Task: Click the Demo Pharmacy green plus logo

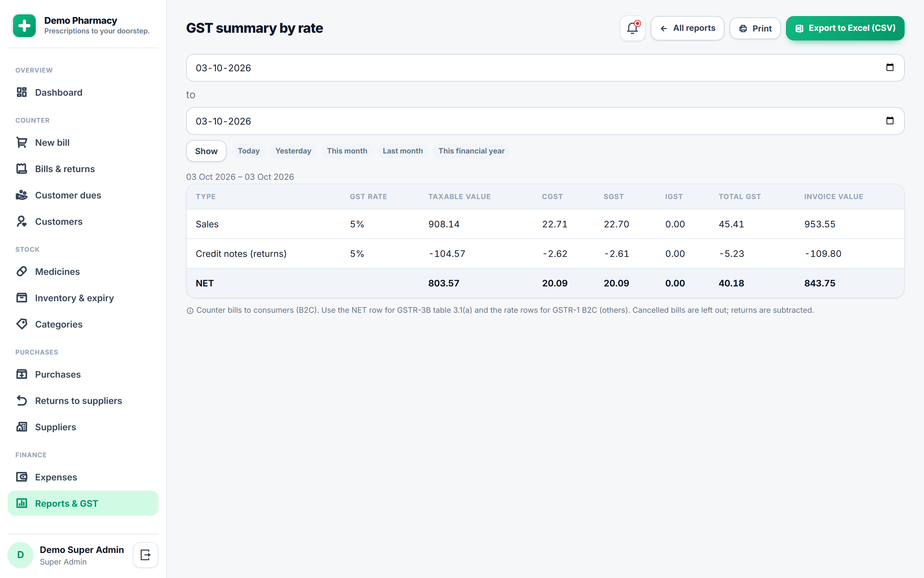Action: click(24, 26)
